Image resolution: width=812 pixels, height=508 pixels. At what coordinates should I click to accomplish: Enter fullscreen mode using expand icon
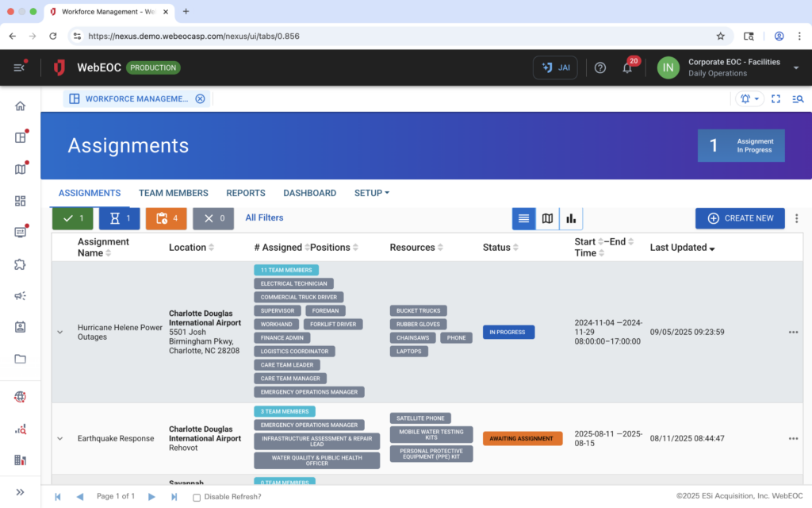[776, 99]
